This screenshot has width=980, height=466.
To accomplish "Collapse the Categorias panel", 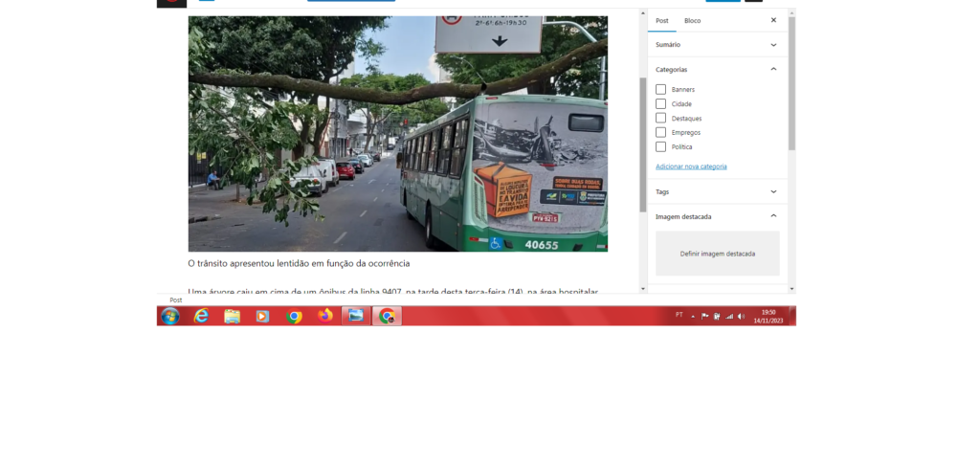I will (718, 69).
